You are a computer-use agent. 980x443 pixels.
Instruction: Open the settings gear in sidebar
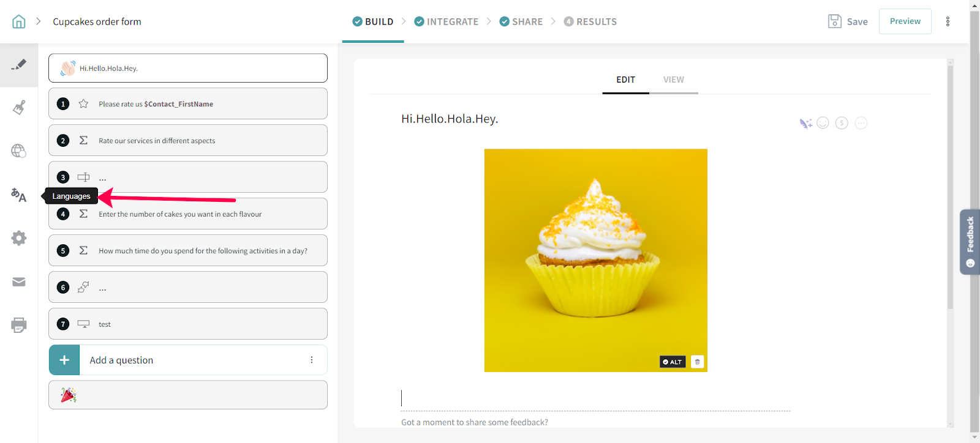[19, 238]
